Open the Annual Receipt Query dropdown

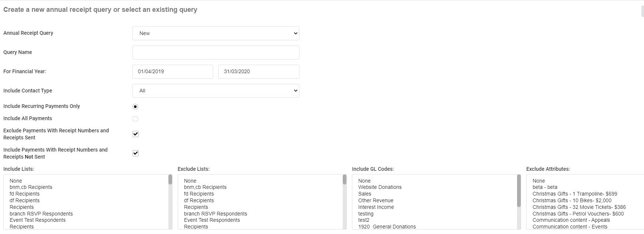[215, 33]
